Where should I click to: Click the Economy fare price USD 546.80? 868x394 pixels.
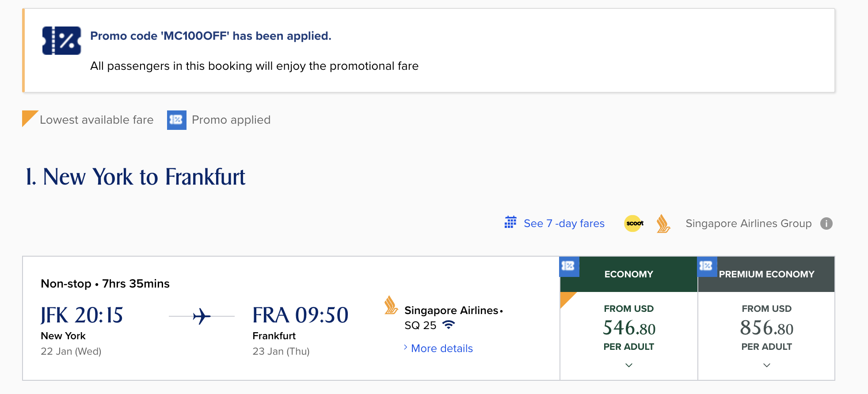(x=628, y=328)
